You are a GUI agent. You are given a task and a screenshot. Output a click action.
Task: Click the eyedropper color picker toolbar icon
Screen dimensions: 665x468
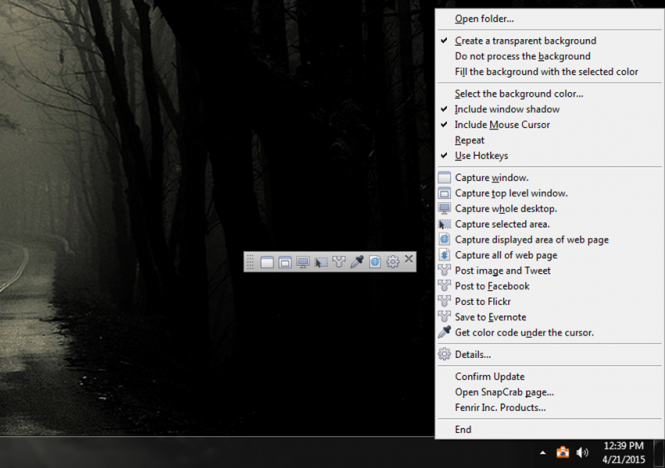click(x=357, y=262)
